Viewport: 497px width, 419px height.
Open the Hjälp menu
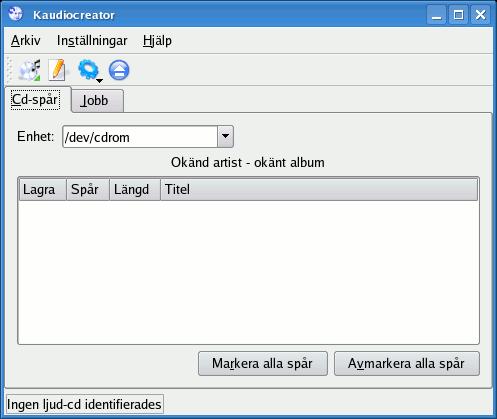[x=157, y=41]
